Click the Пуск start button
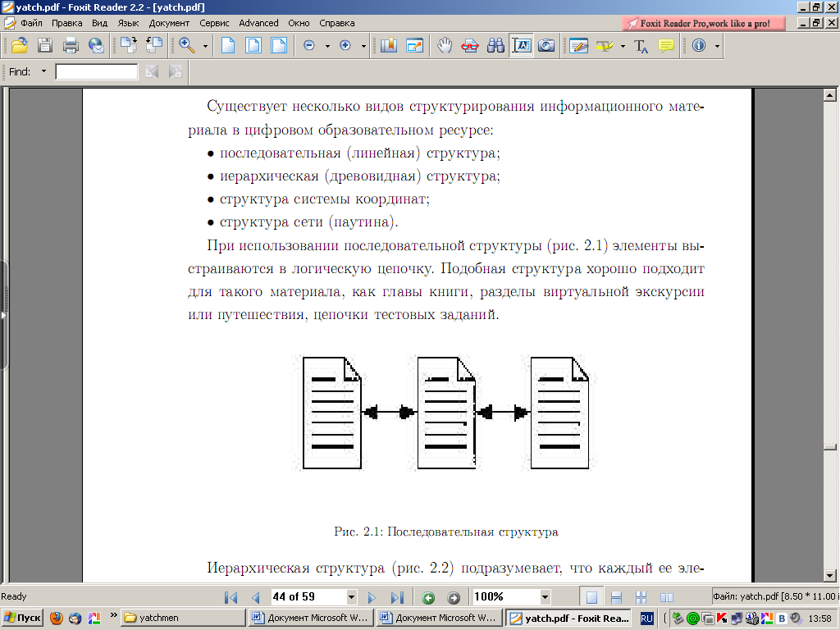This screenshot has width=840, height=630. point(22,618)
